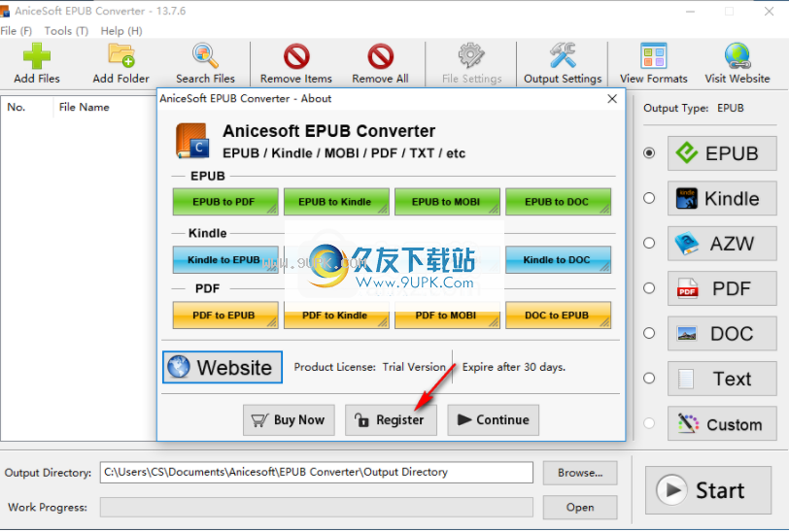The width and height of the screenshot is (789, 532).
Task: Choose the Text output format button
Action: tap(722, 379)
